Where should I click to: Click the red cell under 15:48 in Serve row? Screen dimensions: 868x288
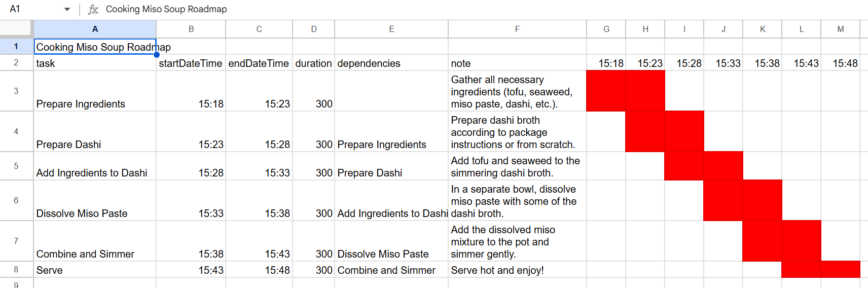pos(840,269)
